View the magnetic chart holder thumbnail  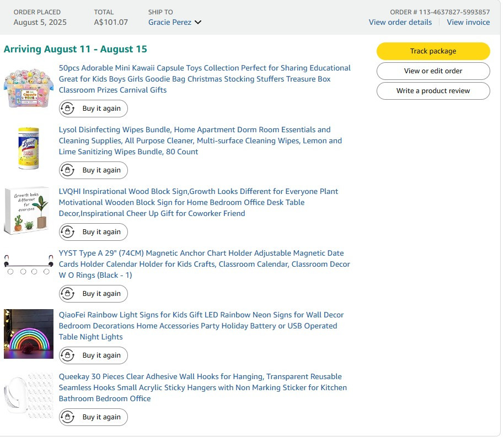[x=29, y=265]
